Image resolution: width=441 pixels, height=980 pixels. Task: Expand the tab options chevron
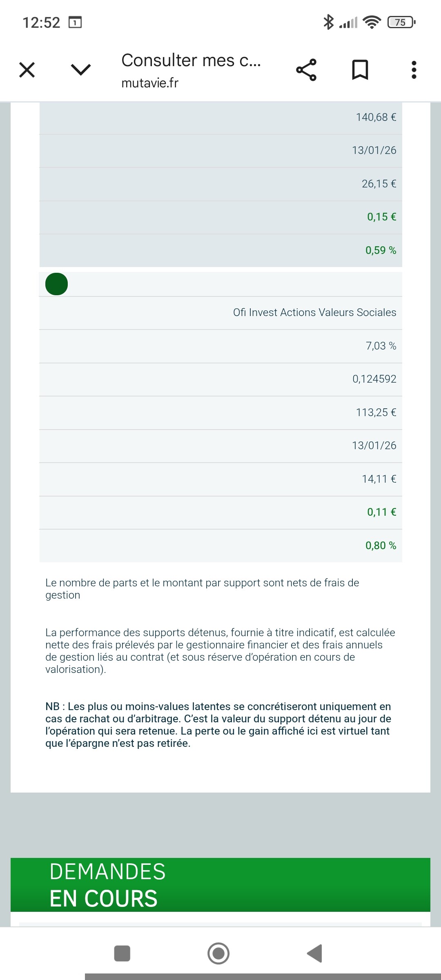coord(80,70)
